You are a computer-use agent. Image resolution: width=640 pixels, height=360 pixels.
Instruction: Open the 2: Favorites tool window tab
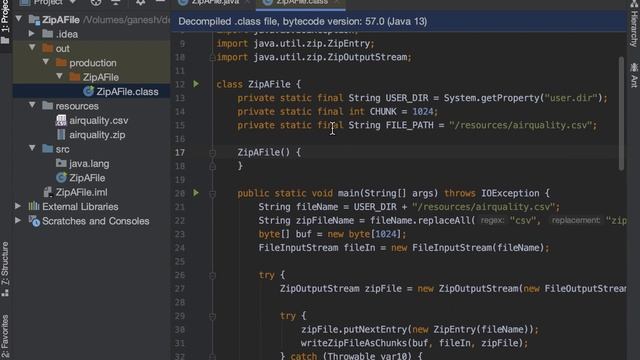pos(5,337)
